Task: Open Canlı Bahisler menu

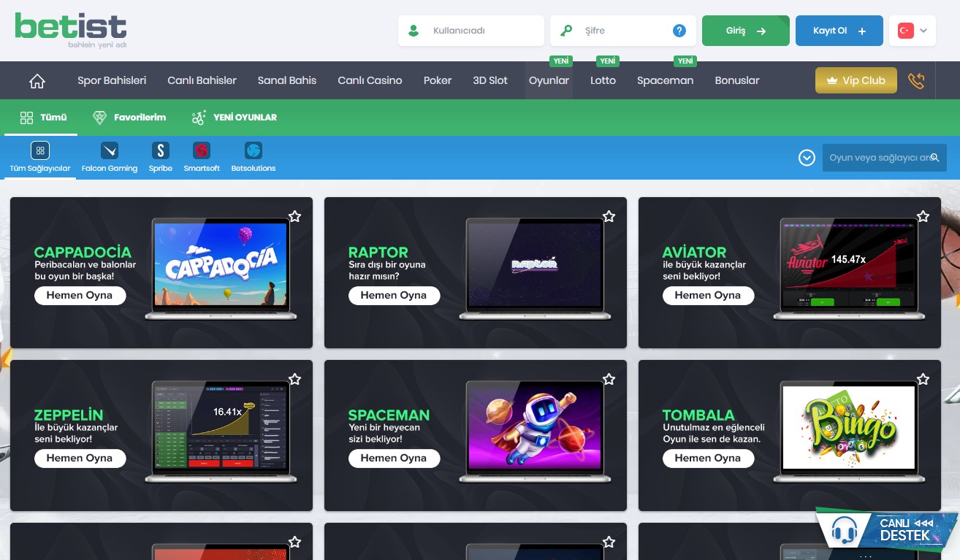Action: [x=202, y=80]
